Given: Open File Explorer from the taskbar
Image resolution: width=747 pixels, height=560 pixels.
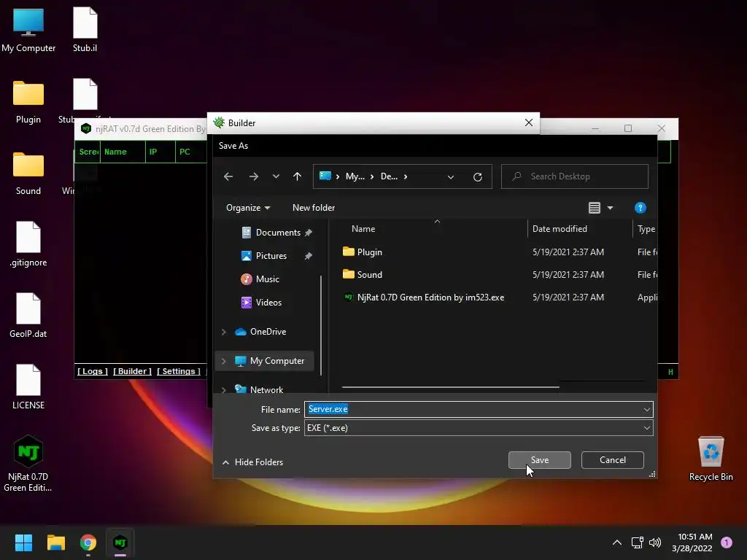Looking at the screenshot, I should (55, 542).
